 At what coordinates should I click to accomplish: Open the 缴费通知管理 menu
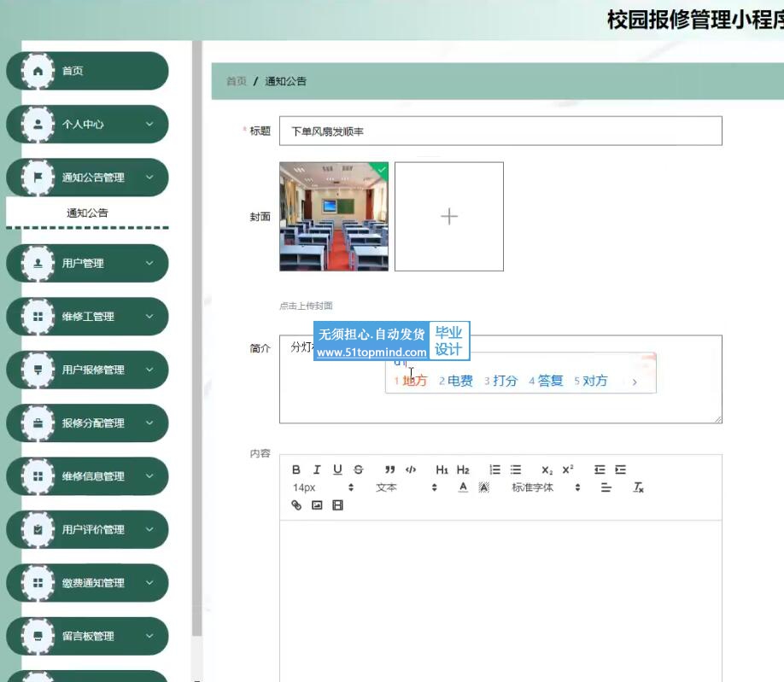(x=87, y=583)
